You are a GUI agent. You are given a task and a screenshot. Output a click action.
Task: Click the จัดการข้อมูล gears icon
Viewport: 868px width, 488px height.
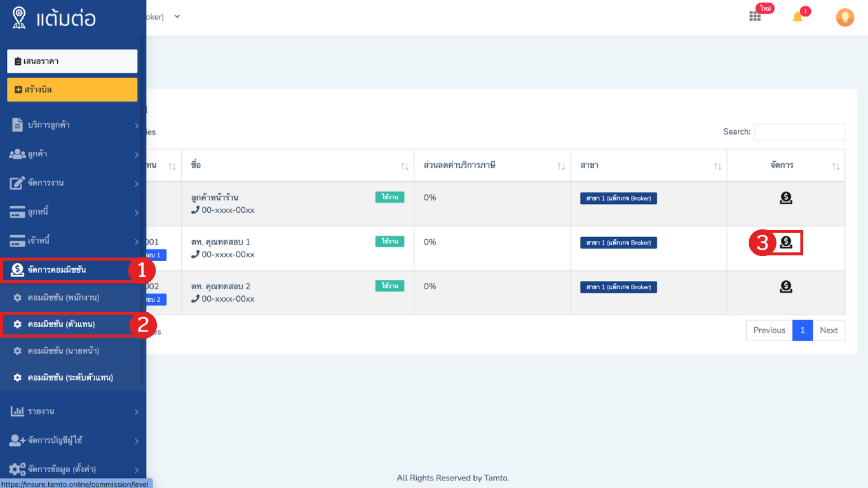point(17,470)
